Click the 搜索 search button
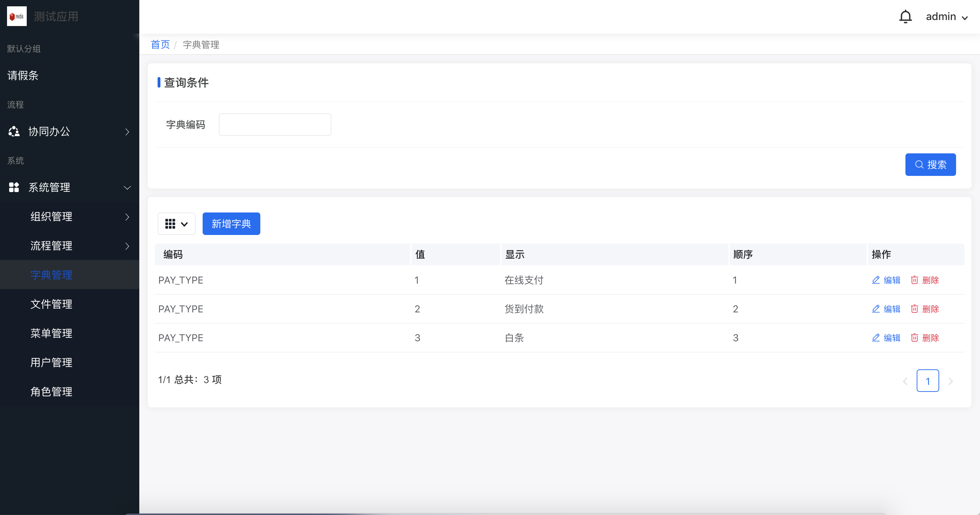This screenshot has height=515, width=980. pyautogui.click(x=930, y=164)
